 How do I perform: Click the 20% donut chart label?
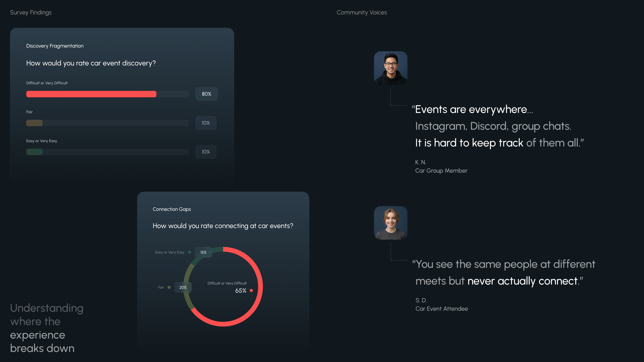click(x=183, y=287)
